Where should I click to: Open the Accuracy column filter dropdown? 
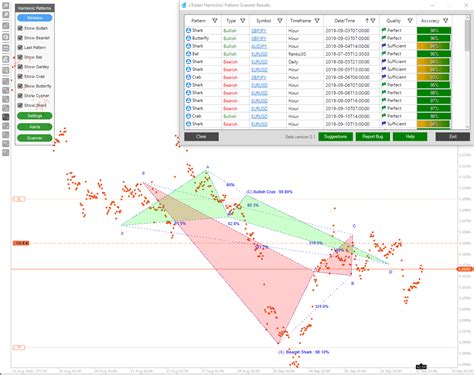tap(445, 21)
